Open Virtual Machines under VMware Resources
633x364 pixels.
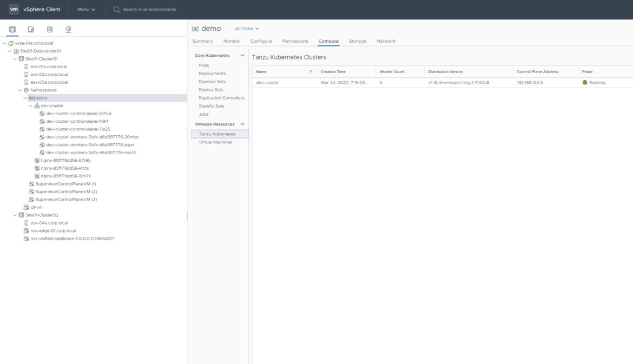(x=215, y=142)
